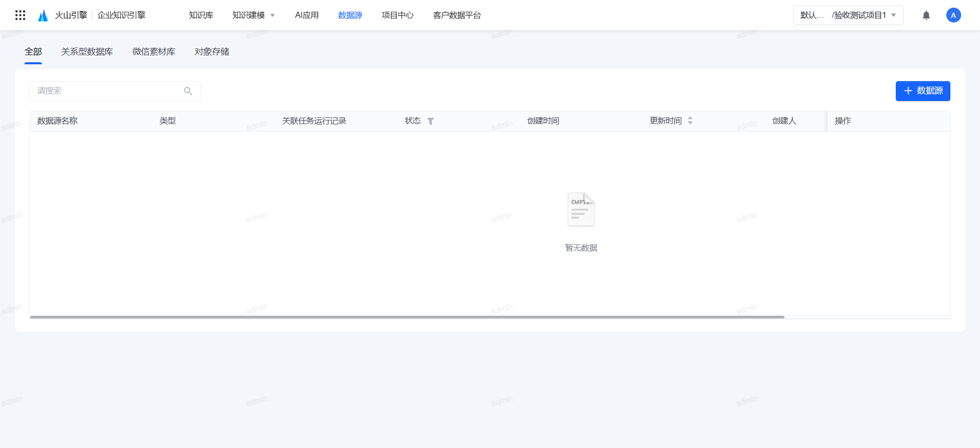Click the search magnifier icon
This screenshot has width=980, height=448.
(188, 91)
